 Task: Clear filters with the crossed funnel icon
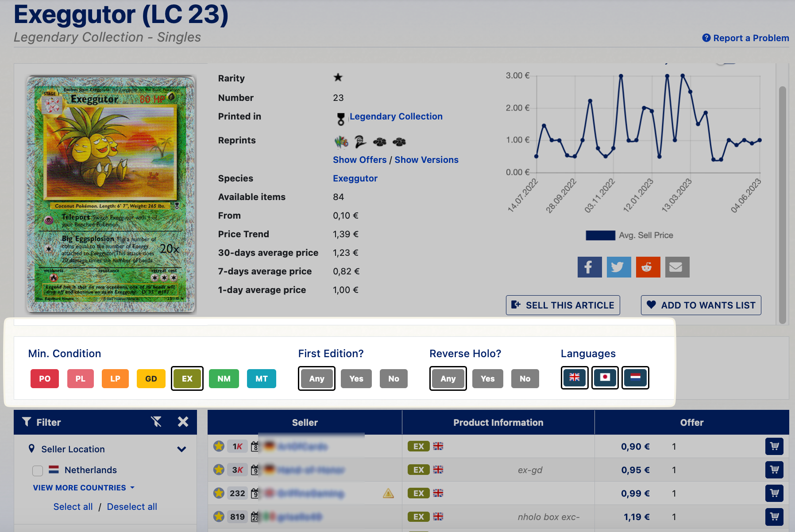(x=156, y=422)
